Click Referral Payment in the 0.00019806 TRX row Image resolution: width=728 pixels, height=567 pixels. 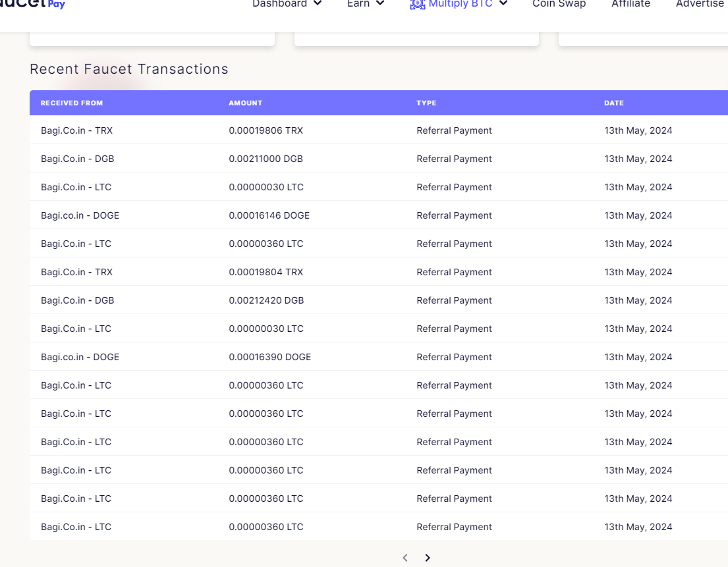(x=454, y=130)
